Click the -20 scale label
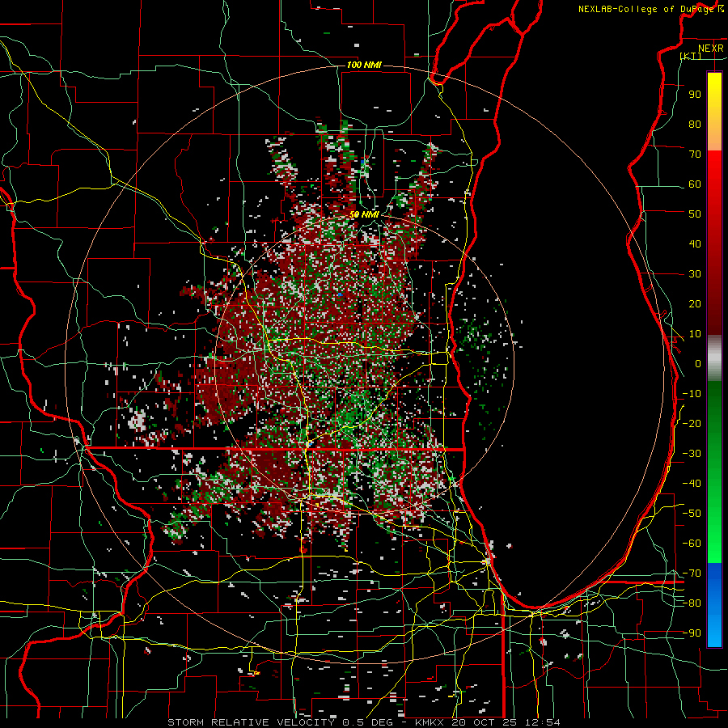 tap(692, 423)
